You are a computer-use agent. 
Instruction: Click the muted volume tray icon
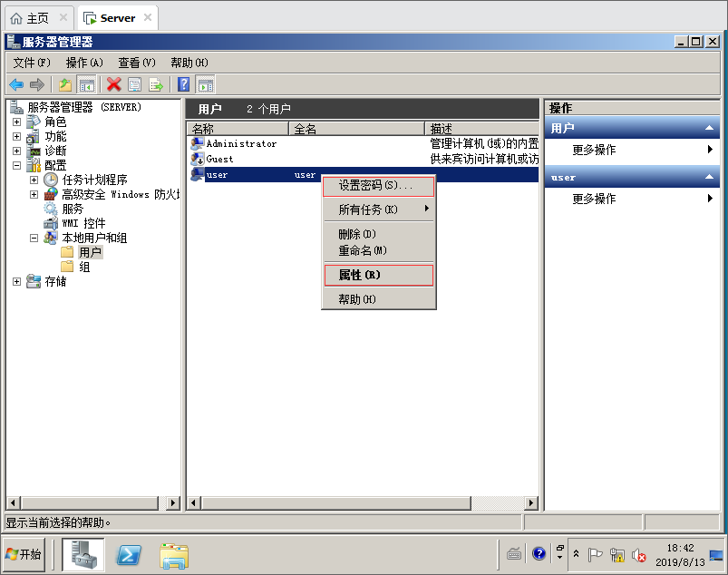tap(638, 554)
